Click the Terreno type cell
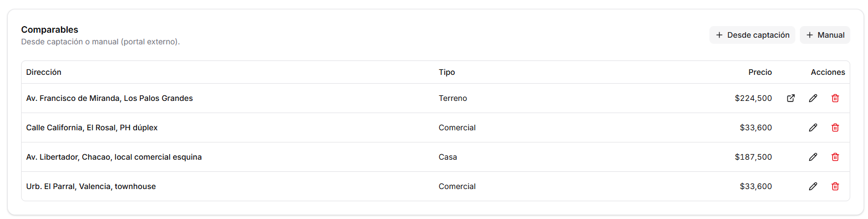The height and width of the screenshot is (219, 868). pyautogui.click(x=453, y=98)
